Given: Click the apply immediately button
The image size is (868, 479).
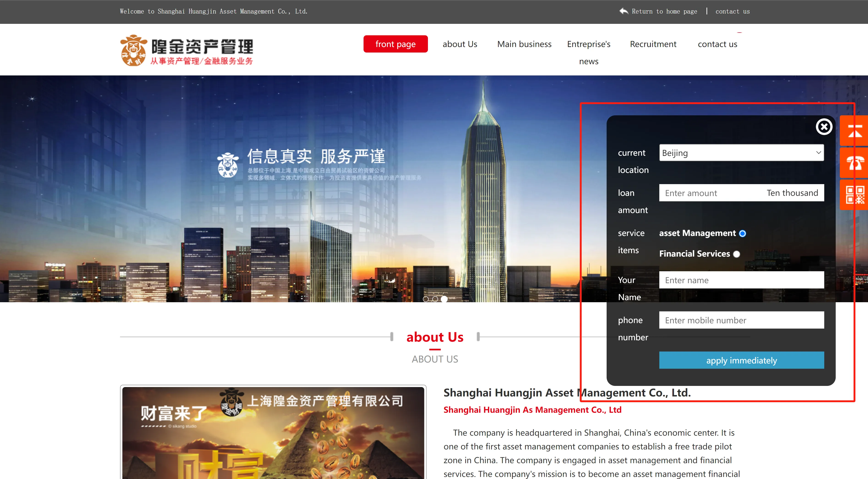Looking at the screenshot, I should (x=741, y=360).
